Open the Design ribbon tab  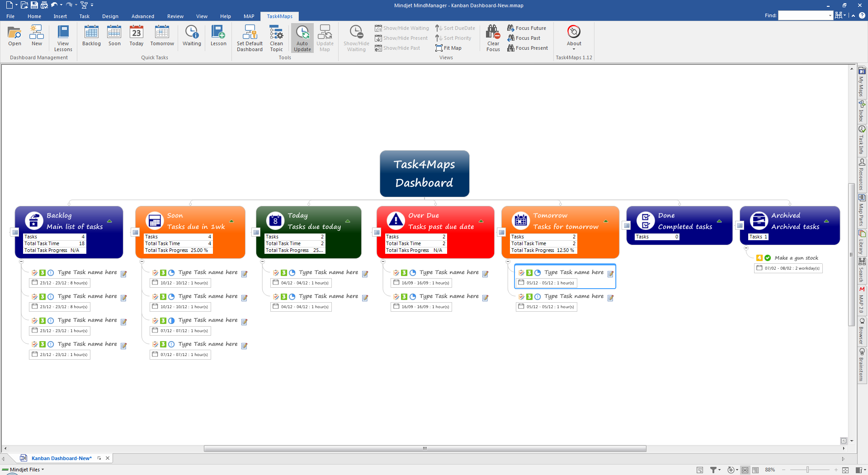(110, 16)
